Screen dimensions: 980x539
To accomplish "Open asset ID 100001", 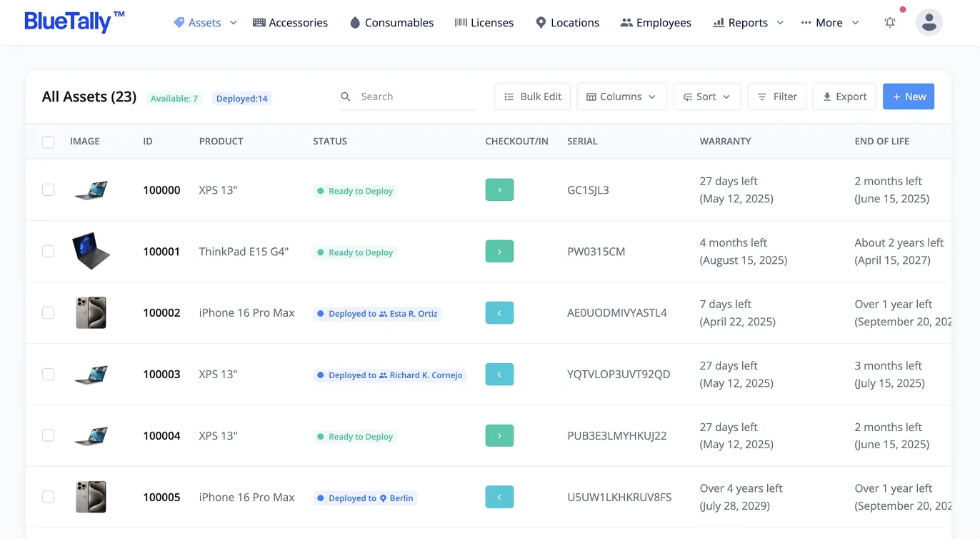I will [x=161, y=252].
